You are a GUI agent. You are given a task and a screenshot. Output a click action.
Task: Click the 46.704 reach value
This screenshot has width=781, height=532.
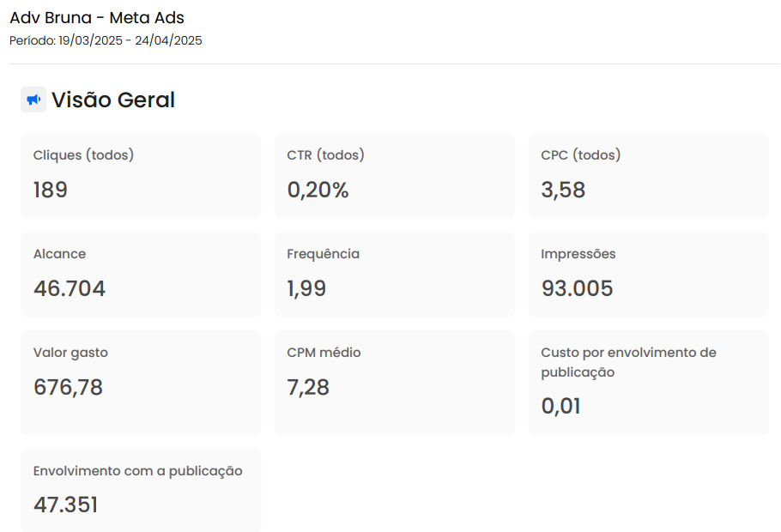coord(70,288)
